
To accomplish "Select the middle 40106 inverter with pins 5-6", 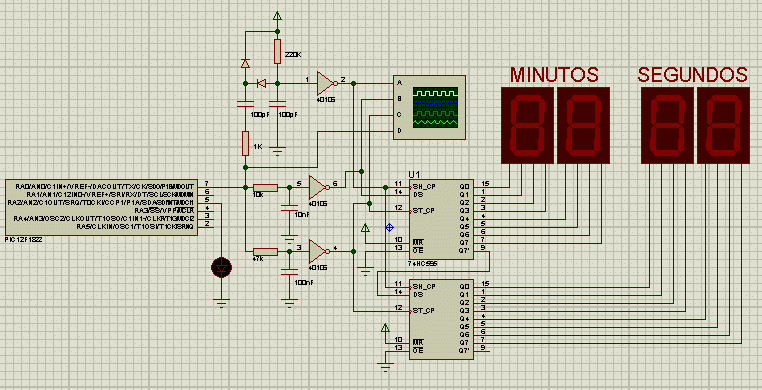I will (x=318, y=187).
